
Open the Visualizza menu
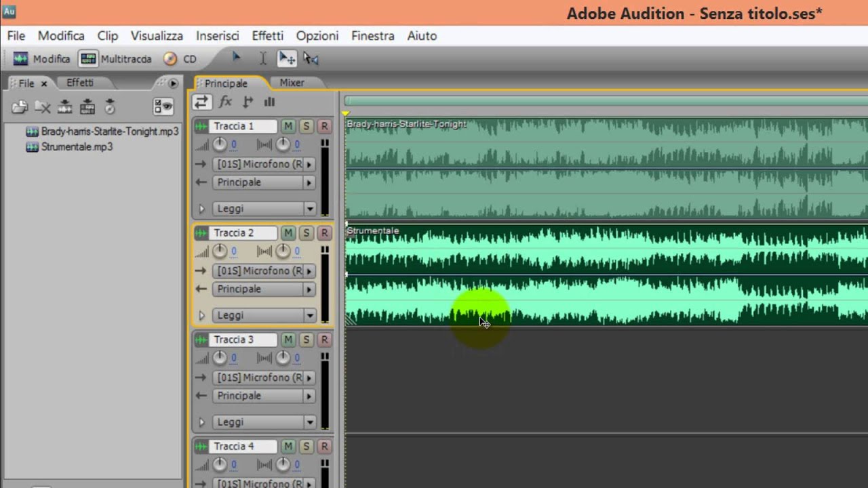click(157, 36)
